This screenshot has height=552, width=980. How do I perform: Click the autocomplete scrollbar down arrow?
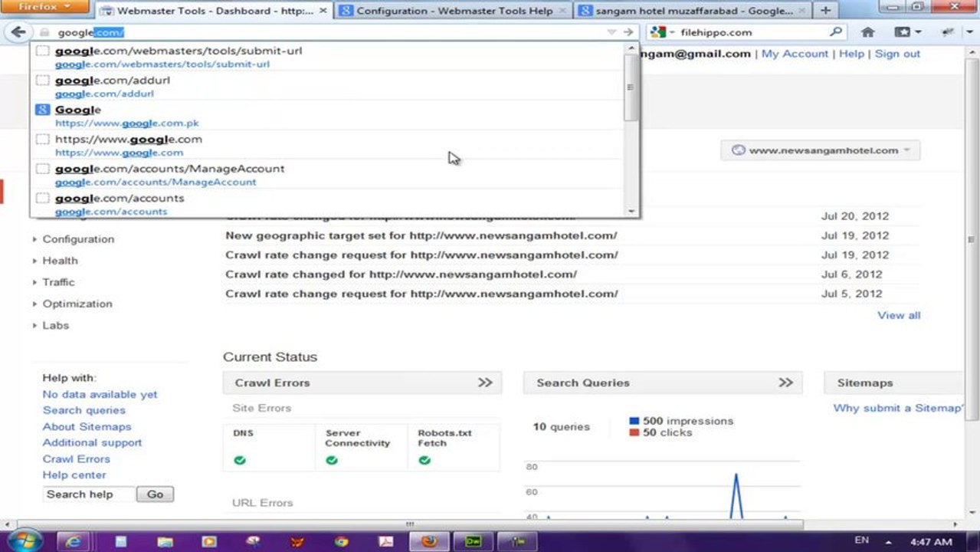point(631,211)
